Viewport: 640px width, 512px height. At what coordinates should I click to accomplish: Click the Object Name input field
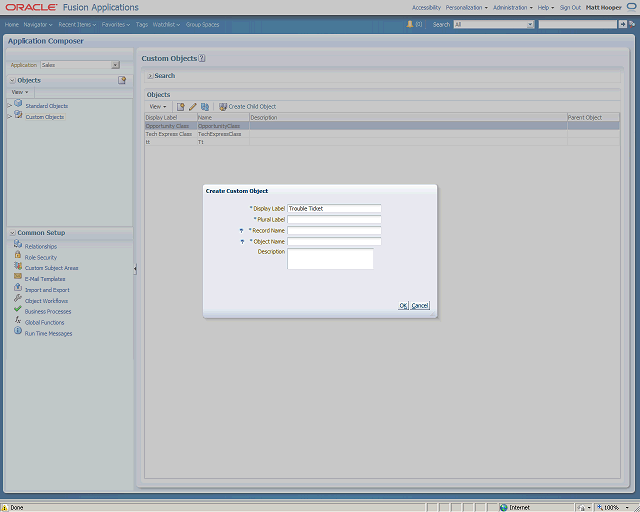334,242
